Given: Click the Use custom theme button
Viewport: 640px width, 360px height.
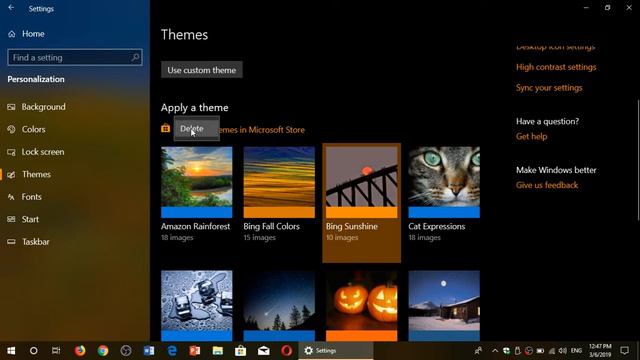Looking at the screenshot, I should [202, 70].
